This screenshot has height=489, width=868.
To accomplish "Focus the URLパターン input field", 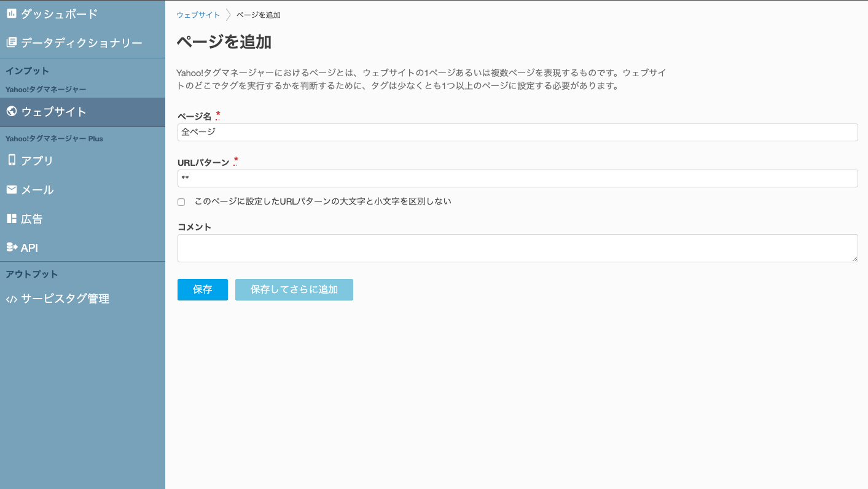I will pyautogui.click(x=517, y=178).
